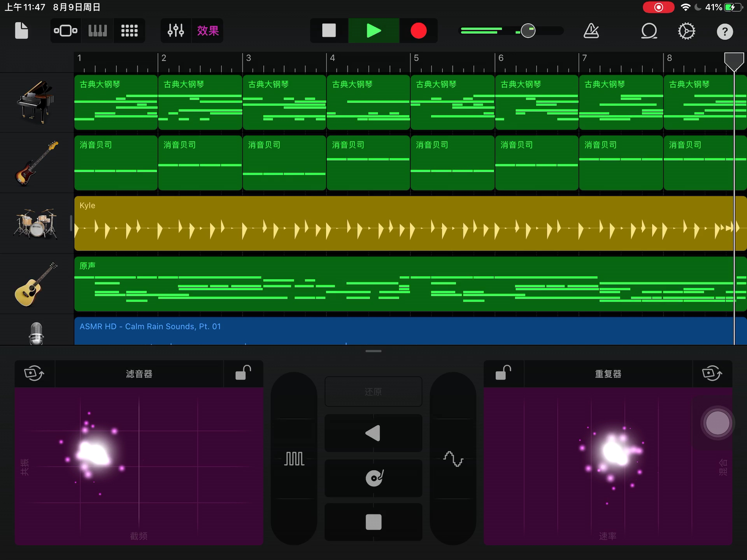Select first 古典大钢琴 region at bar 1

pyautogui.click(x=116, y=102)
